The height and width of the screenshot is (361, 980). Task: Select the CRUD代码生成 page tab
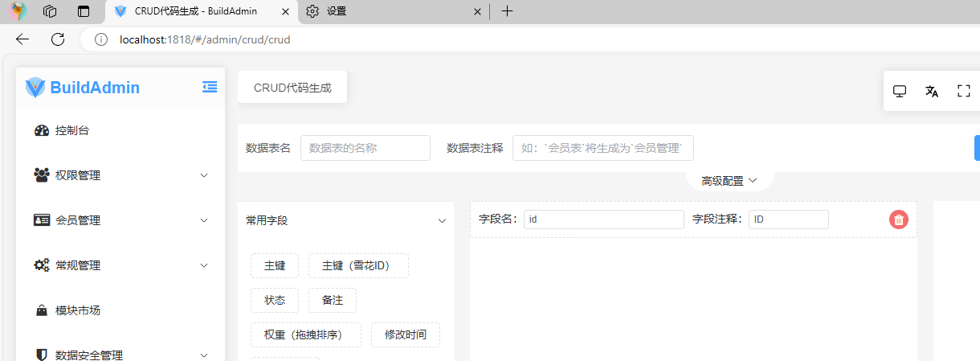tap(292, 88)
